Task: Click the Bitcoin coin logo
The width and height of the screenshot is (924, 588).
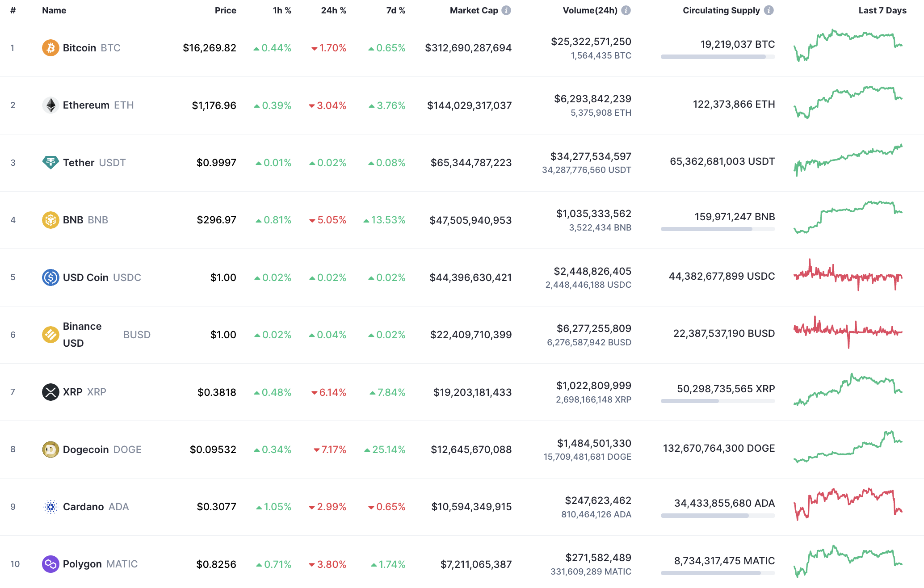Action: [50, 47]
